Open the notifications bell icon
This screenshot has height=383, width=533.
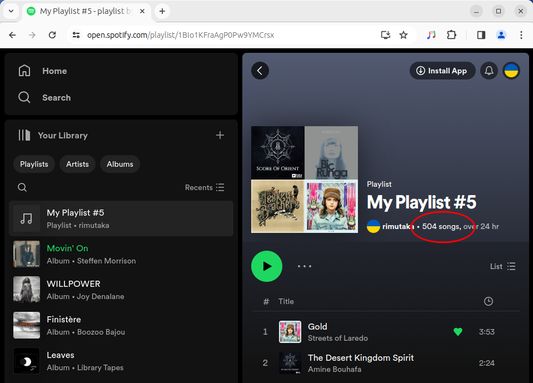[489, 71]
